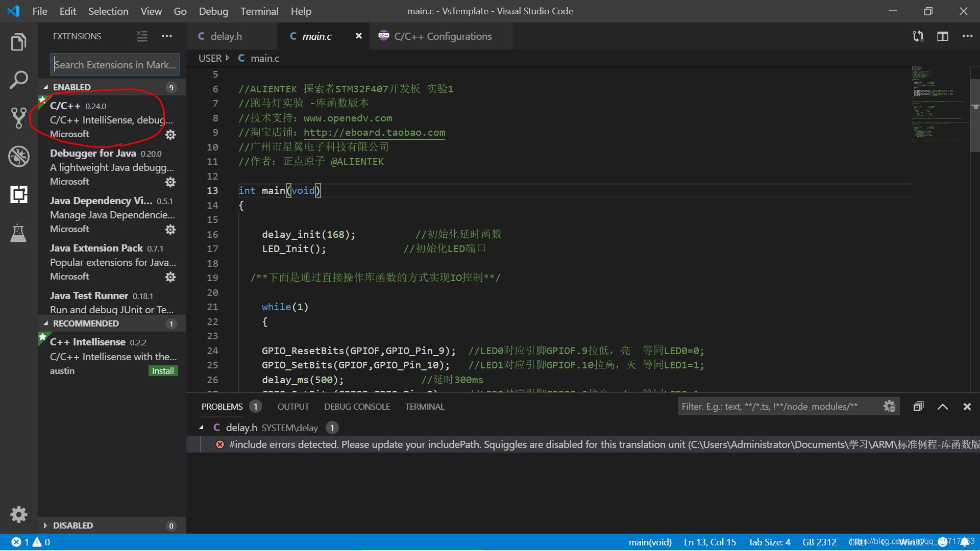
Task: Switch to the TERMINAL panel tab
Action: click(425, 407)
